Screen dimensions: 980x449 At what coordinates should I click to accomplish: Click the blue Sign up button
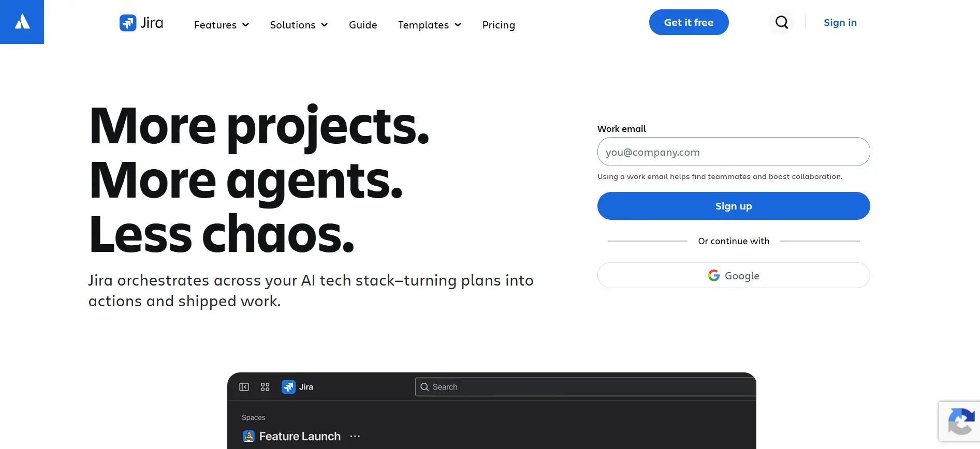point(734,206)
